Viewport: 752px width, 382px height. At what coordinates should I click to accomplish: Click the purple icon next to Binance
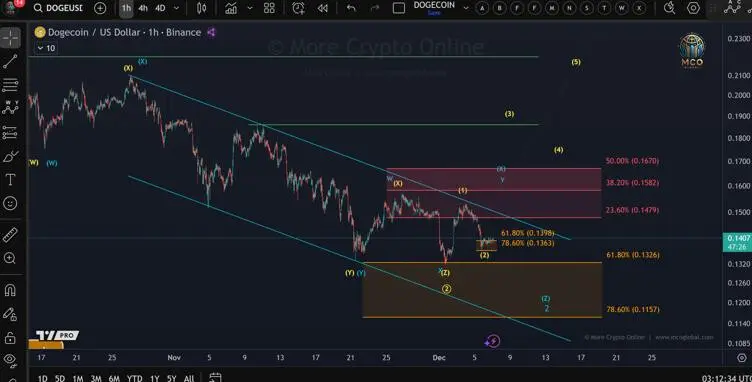[212, 32]
